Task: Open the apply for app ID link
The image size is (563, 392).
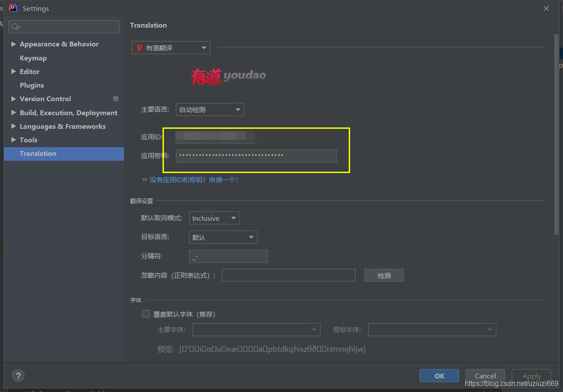Action: tap(194, 180)
